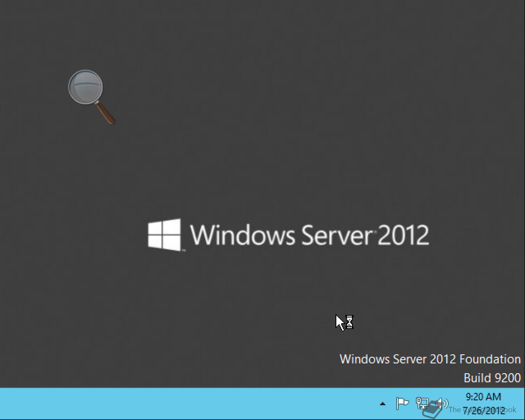Open the volume speaker icon
The height and width of the screenshot is (420, 525).
(x=442, y=404)
